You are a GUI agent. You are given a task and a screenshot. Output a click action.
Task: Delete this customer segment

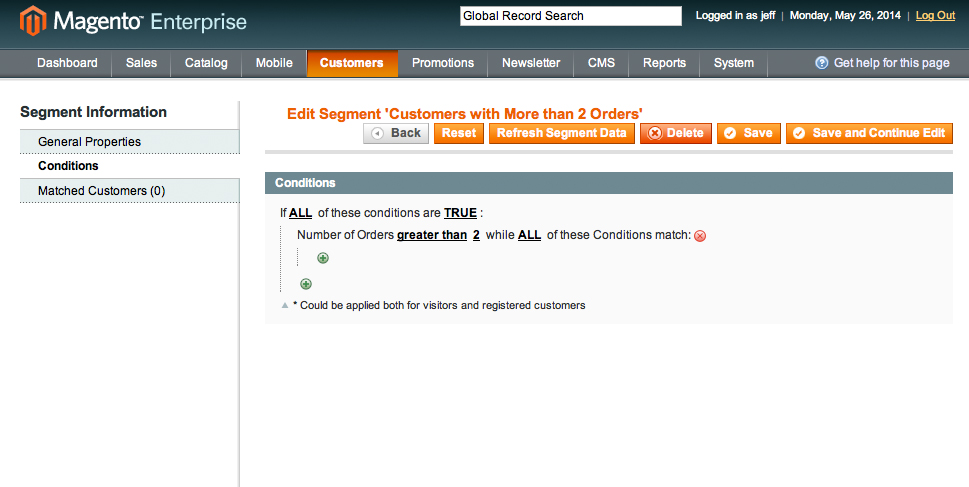click(x=676, y=133)
